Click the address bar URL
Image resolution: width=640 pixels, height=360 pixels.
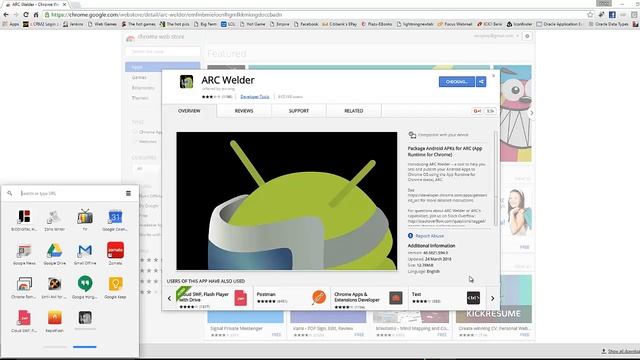coord(167,15)
